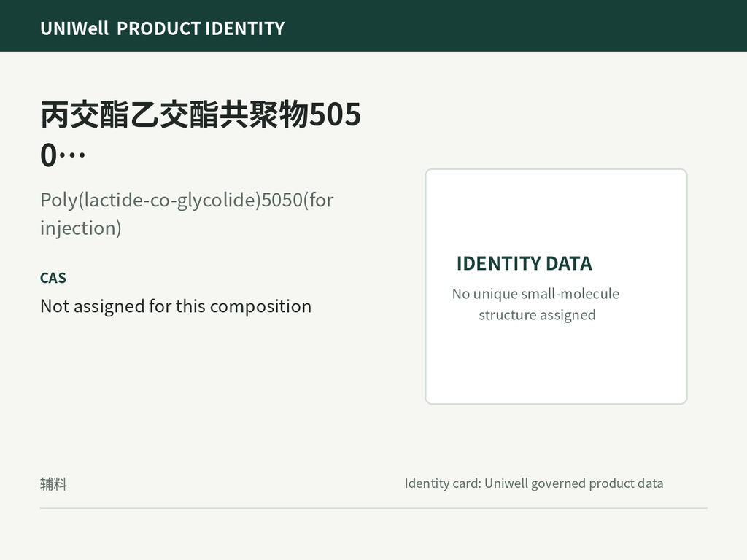Select the 辅料 category tag

[x=53, y=484]
